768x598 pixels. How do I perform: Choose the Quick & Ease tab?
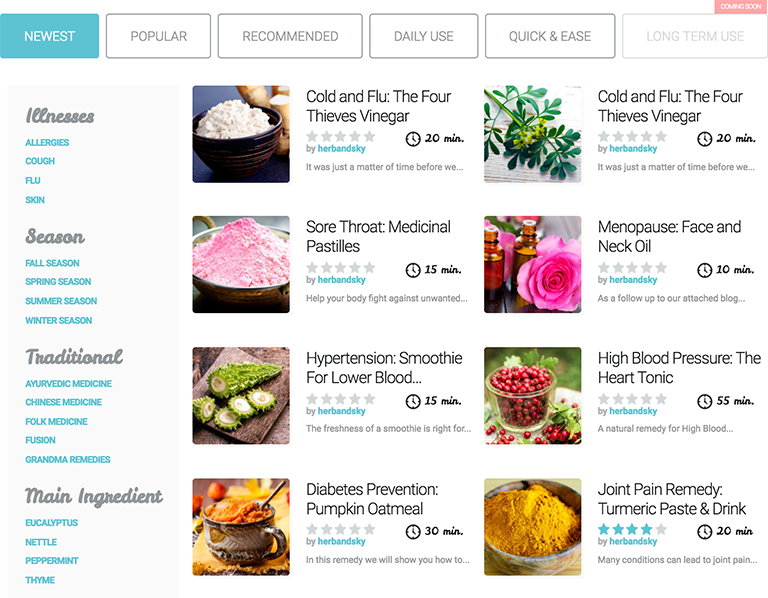(550, 36)
